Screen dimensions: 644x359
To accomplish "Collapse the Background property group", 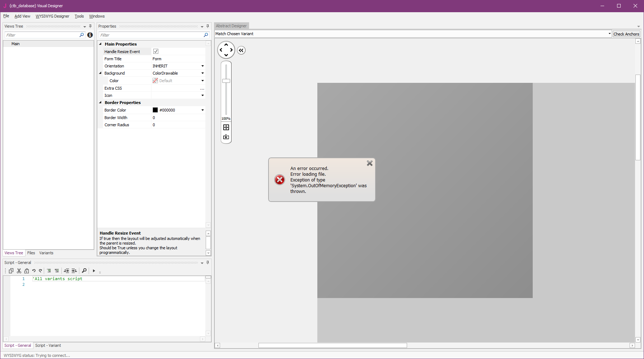I will [x=101, y=73].
